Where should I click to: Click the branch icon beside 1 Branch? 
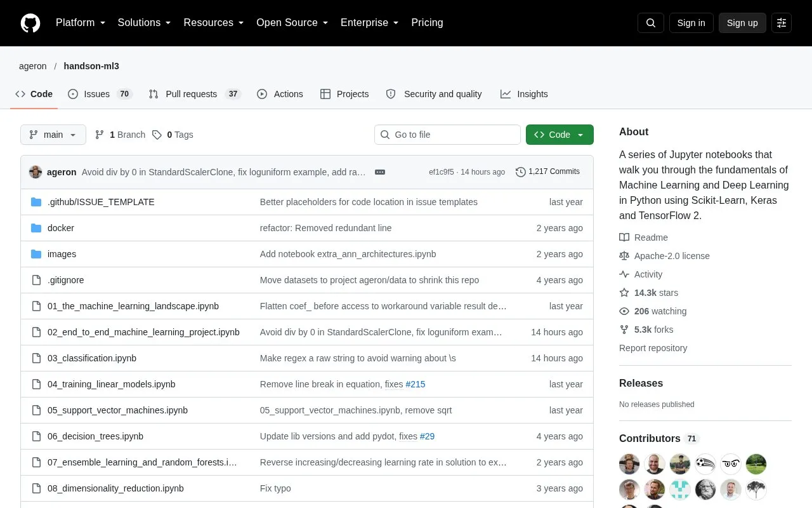click(x=100, y=135)
